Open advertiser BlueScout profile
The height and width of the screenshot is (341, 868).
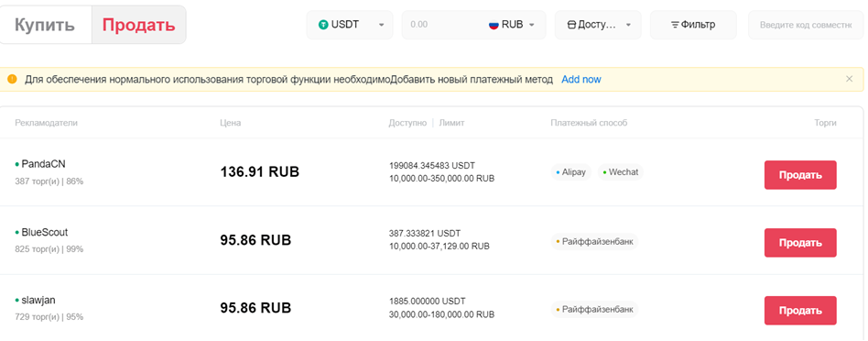click(x=44, y=232)
